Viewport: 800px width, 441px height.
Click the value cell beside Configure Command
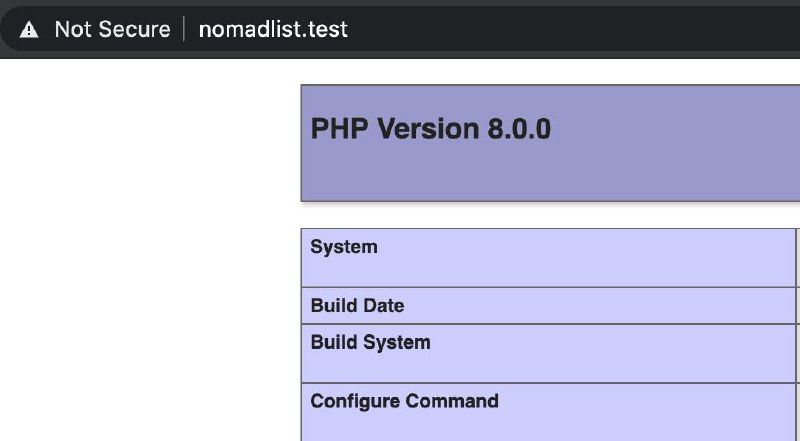point(798,411)
